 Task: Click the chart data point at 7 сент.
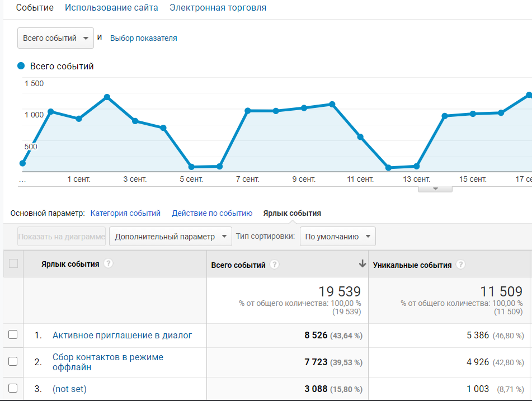coord(247,111)
